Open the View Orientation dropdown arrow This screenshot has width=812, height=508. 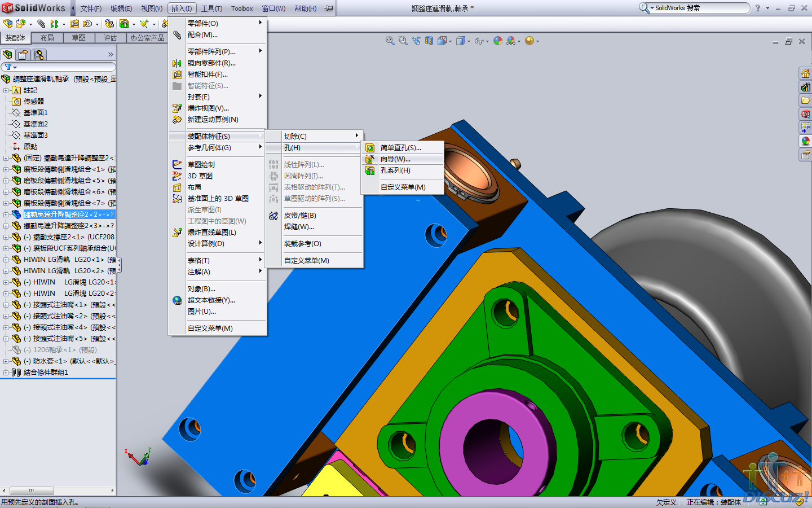(450, 41)
